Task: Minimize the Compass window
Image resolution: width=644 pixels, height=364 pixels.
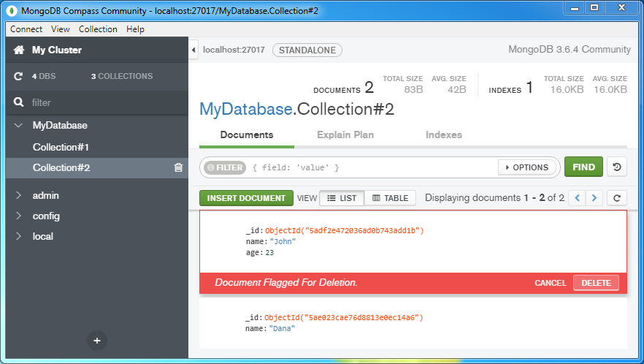Action: 575,7
